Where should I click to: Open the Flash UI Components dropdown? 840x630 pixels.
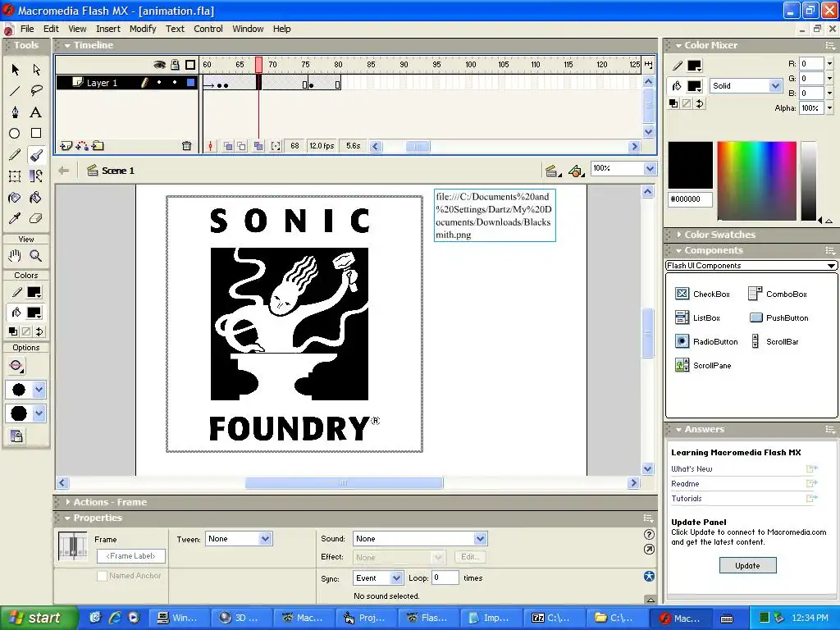tap(751, 266)
